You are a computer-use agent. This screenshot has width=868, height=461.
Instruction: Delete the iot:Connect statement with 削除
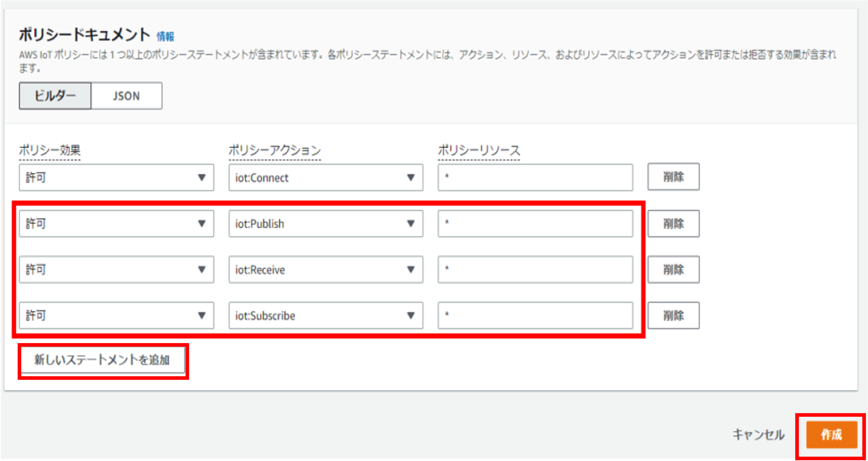[x=673, y=177]
